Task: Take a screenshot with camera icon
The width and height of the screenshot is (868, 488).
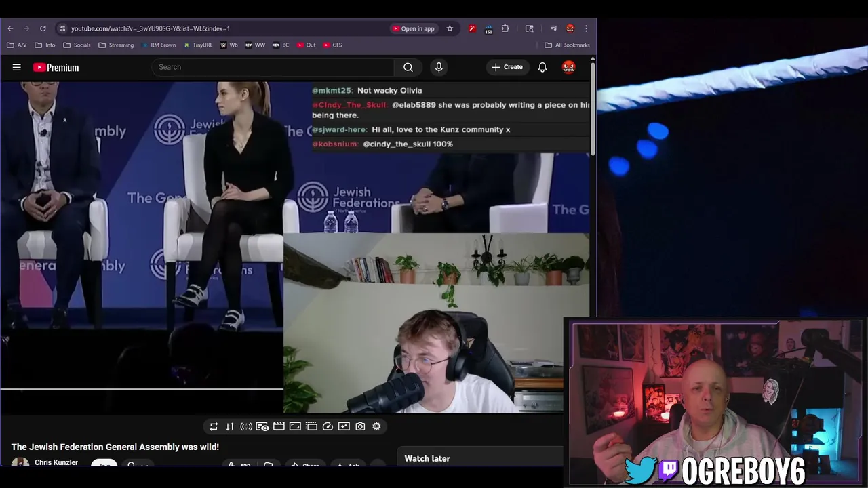Action: (x=360, y=426)
